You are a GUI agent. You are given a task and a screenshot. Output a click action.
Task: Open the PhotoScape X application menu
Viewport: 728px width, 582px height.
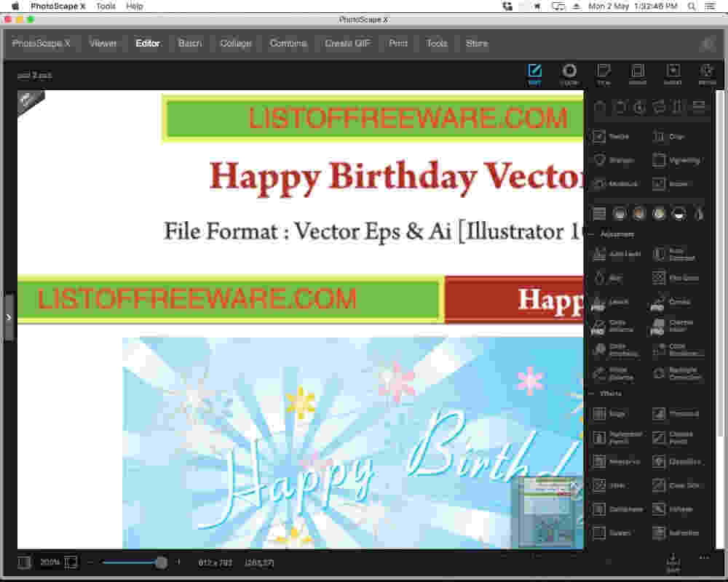point(58,6)
